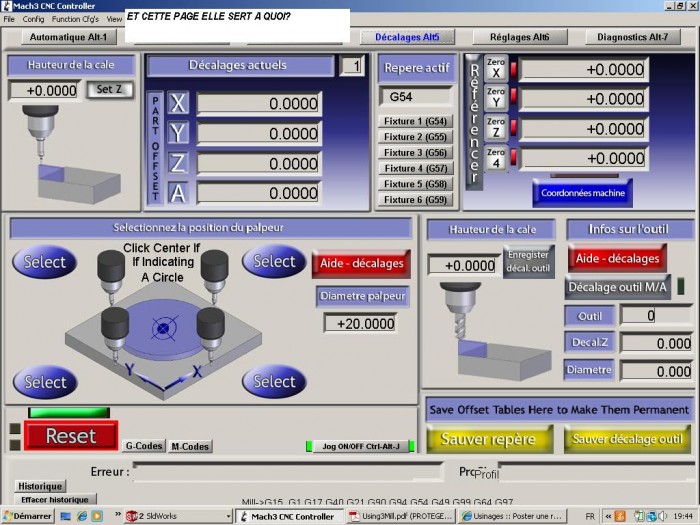Click the Zero Z button
The height and width of the screenshot is (525, 700).
point(496,128)
